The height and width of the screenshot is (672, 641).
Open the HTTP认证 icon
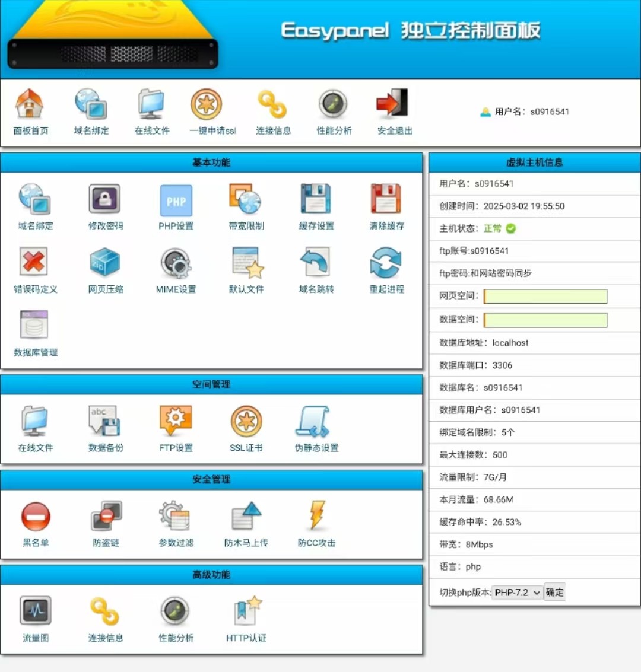[246, 619]
